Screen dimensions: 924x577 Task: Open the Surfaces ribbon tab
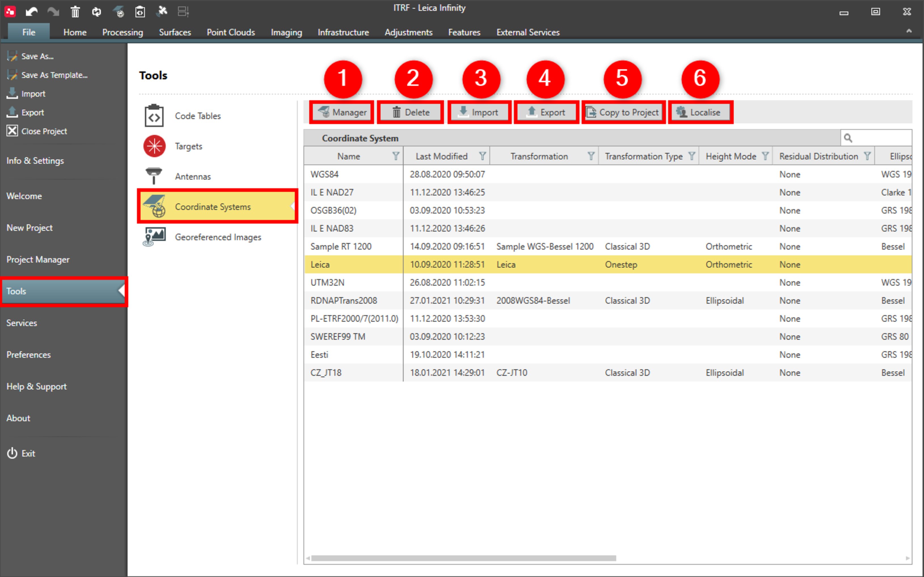point(175,32)
